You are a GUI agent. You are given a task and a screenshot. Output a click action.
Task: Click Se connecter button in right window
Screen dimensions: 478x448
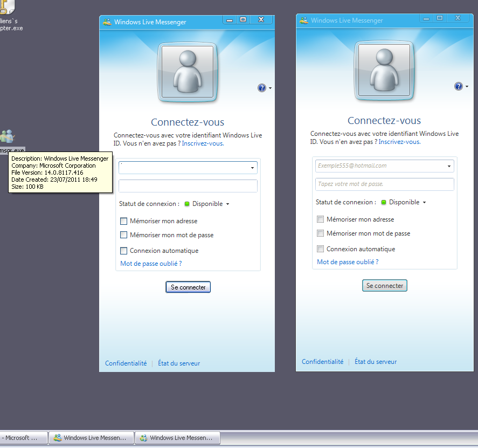click(385, 285)
